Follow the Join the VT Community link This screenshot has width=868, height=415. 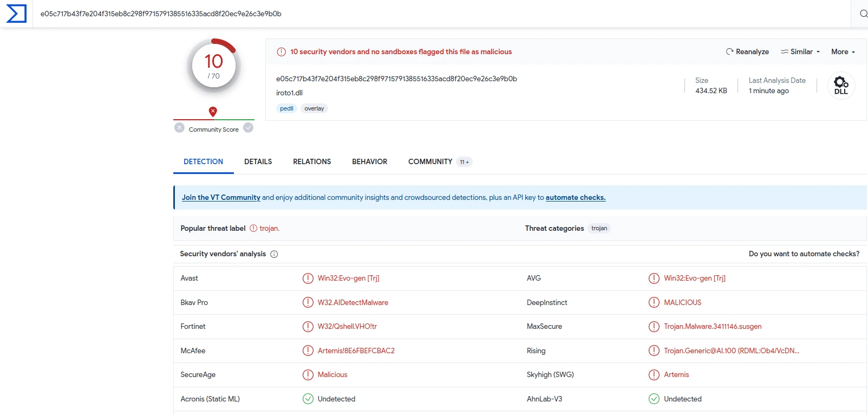(221, 198)
